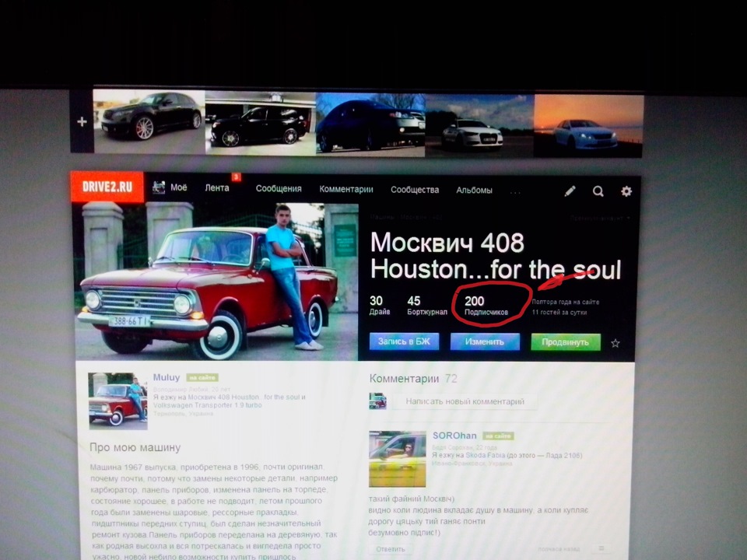Click the на сайте badge next to Muluy
The image size is (747, 560).
pos(202,378)
